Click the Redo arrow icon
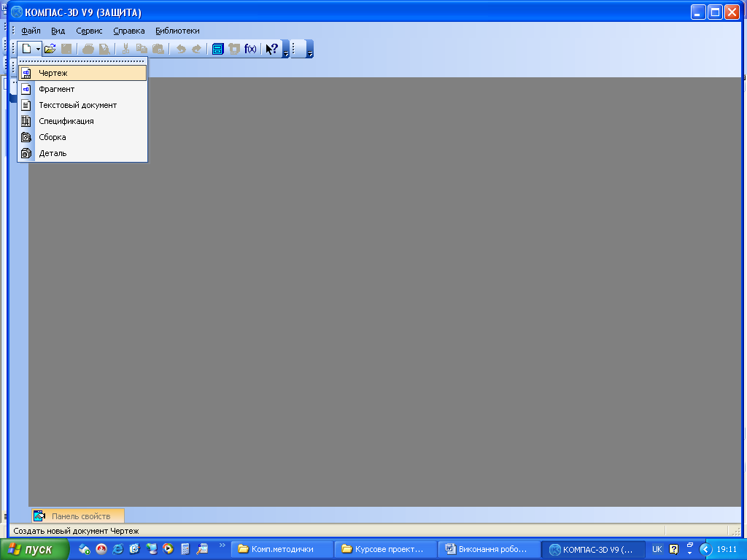 point(196,49)
